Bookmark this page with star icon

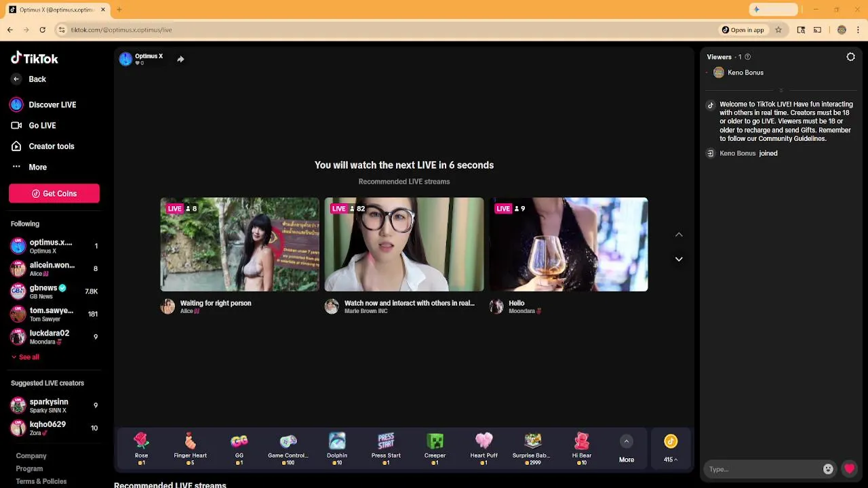[x=778, y=30]
